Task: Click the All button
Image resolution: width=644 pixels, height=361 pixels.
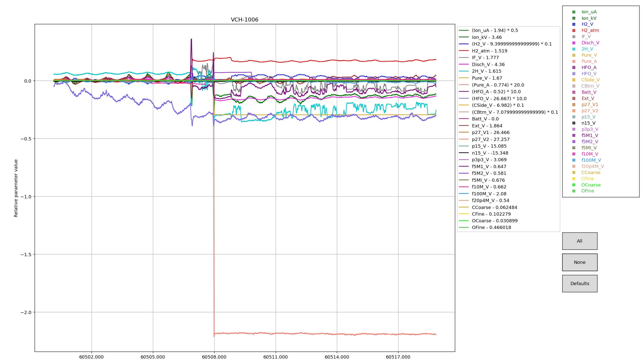Action: click(x=580, y=241)
